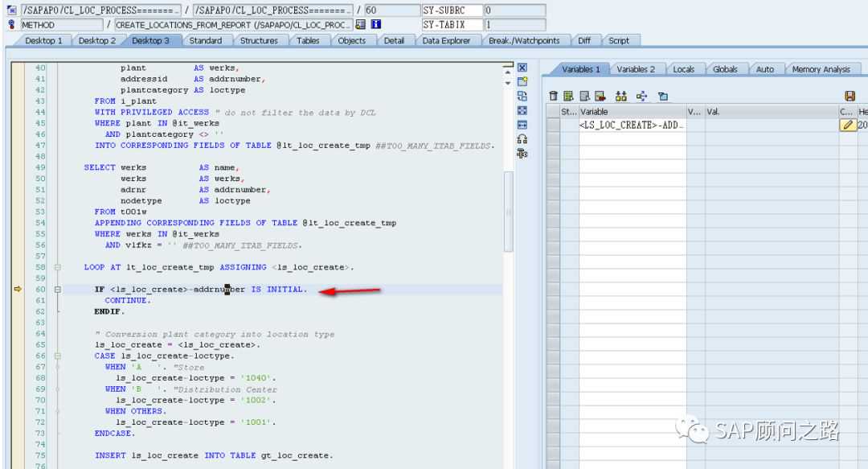Click the SY-SUBRC value field
Viewport: 868px width, 469px height.
[x=514, y=10]
